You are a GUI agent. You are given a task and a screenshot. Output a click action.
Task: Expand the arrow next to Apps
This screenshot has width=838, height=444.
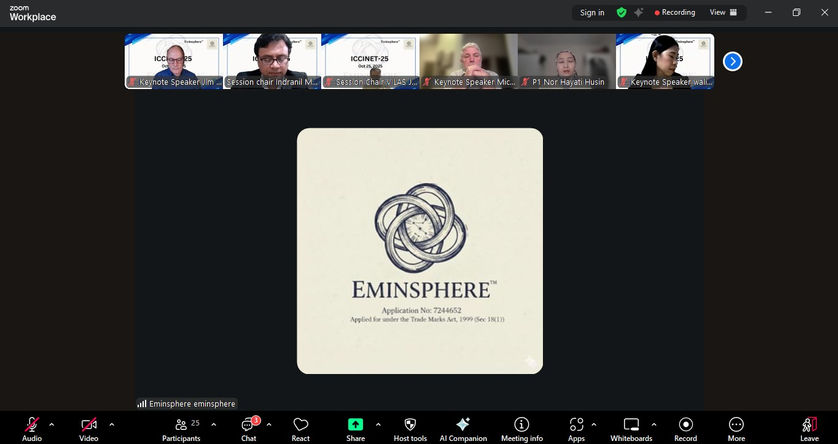(594, 425)
